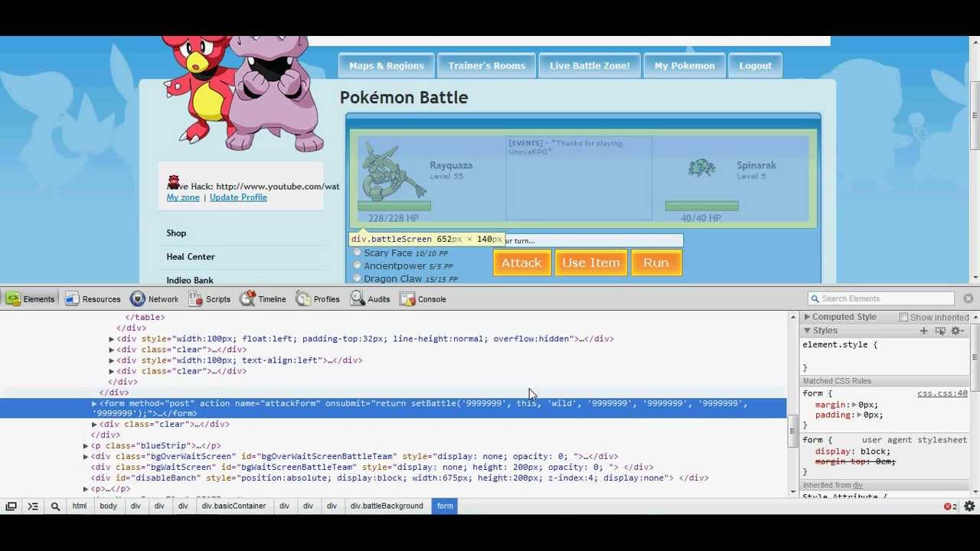Close the developer tools panel
The height and width of the screenshot is (551, 980).
(969, 298)
